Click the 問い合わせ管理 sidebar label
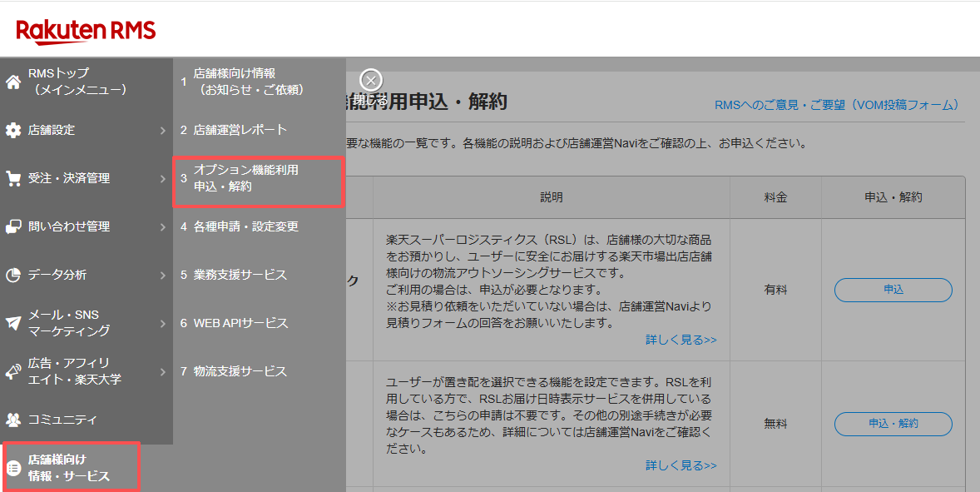The width and height of the screenshot is (980, 492). point(69,227)
